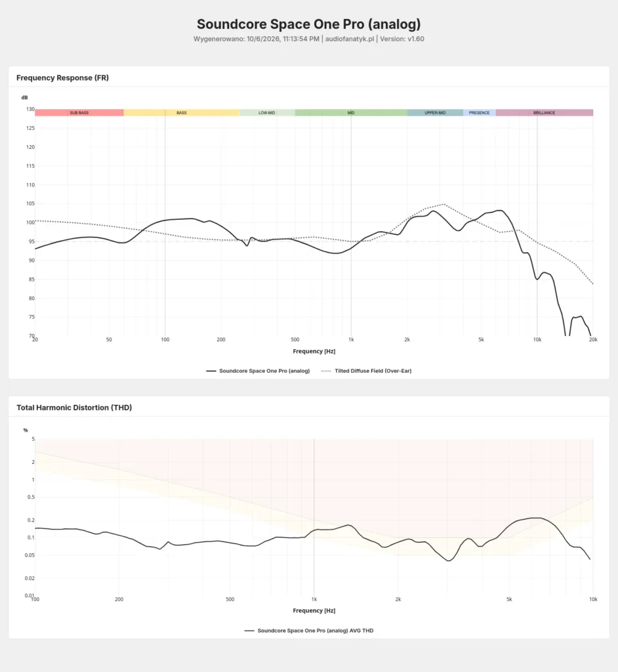This screenshot has width=618, height=672.
Task: Click the 1k tick on FR frequency axis
Action: tap(351, 339)
